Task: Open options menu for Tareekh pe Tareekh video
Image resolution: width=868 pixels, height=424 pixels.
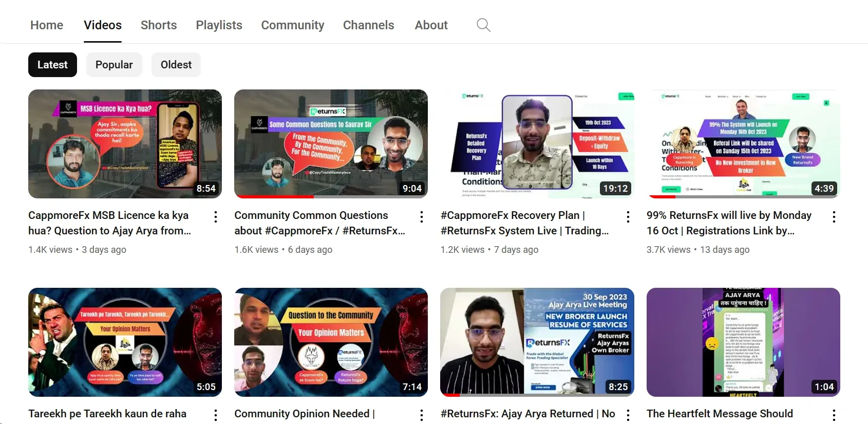Action: (x=216, y=415)
